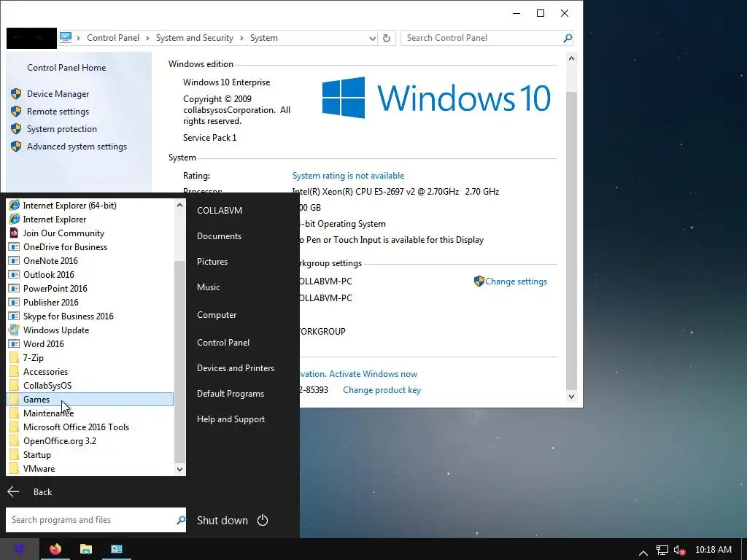
Task: Click the muted volume tray icon
Action: point(679,551)
